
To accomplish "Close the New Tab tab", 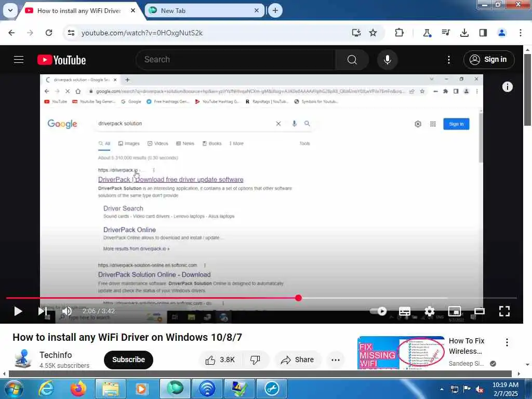I will tap(257, 10).
